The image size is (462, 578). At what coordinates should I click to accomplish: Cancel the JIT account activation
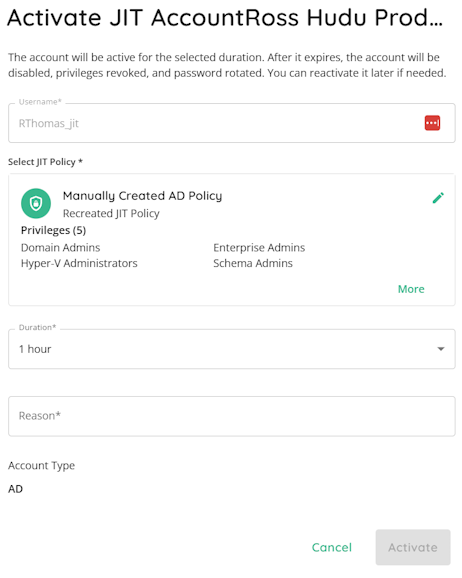pyautogui.click(x=332, y=547)
